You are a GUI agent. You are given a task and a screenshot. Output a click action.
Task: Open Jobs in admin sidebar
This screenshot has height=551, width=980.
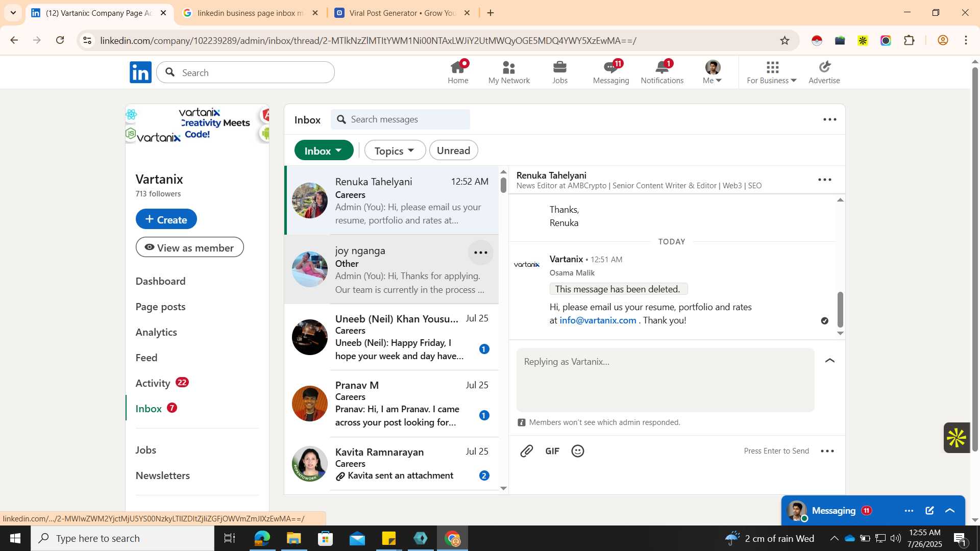[x=146, y=450]
